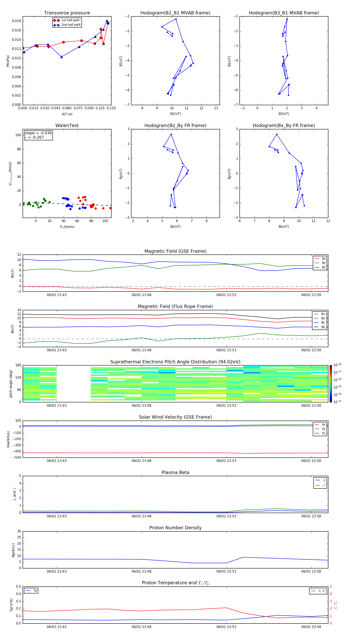
Task: Select the "2nd half path" legend entry
Action: 67,25
